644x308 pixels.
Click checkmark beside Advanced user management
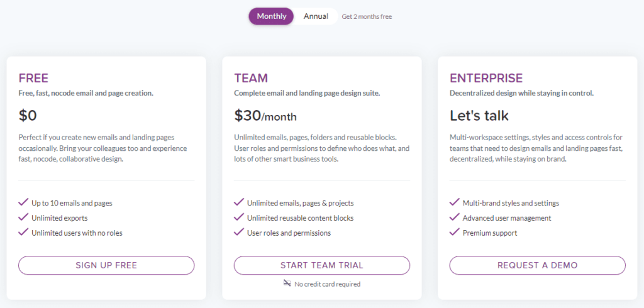455,217
